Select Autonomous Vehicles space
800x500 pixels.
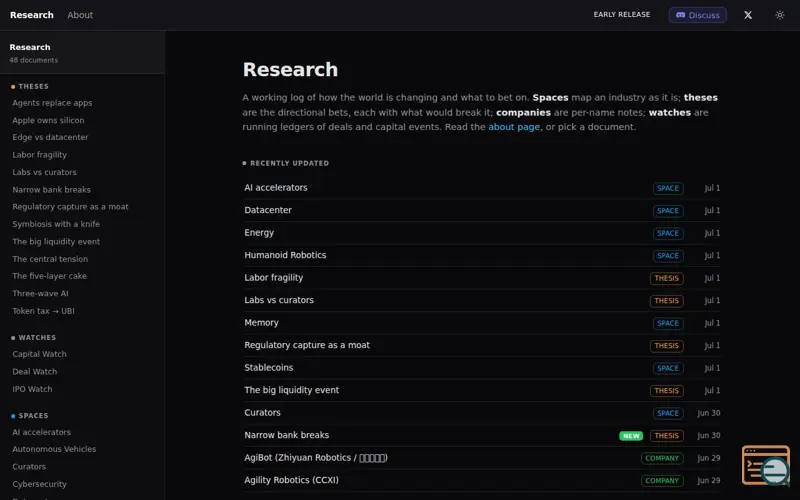coord(54,449)
